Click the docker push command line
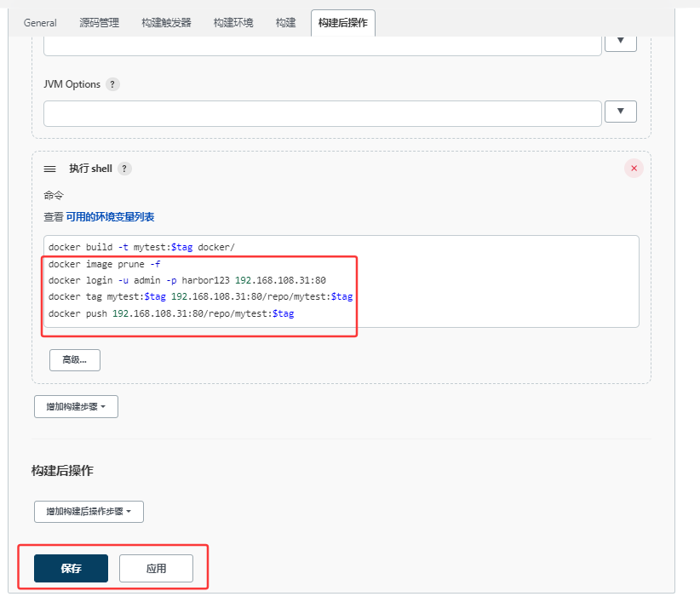Image resolution: width=700 pixels, height=608 pixels. 171,314
